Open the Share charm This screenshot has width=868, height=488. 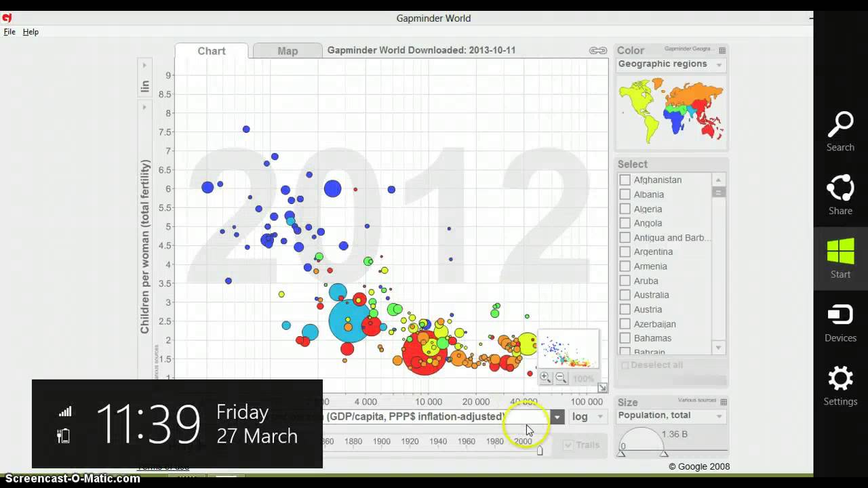pyautogui.click(x=840, y=195)
